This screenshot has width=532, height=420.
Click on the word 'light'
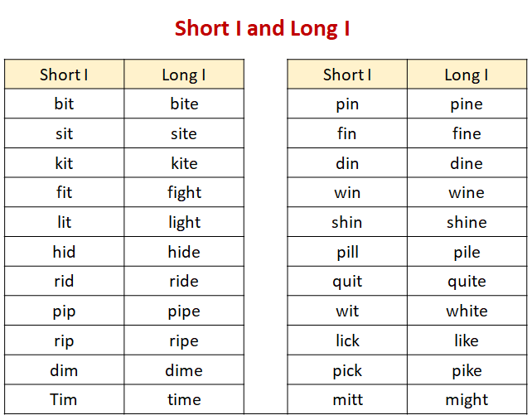click(184, 223)
